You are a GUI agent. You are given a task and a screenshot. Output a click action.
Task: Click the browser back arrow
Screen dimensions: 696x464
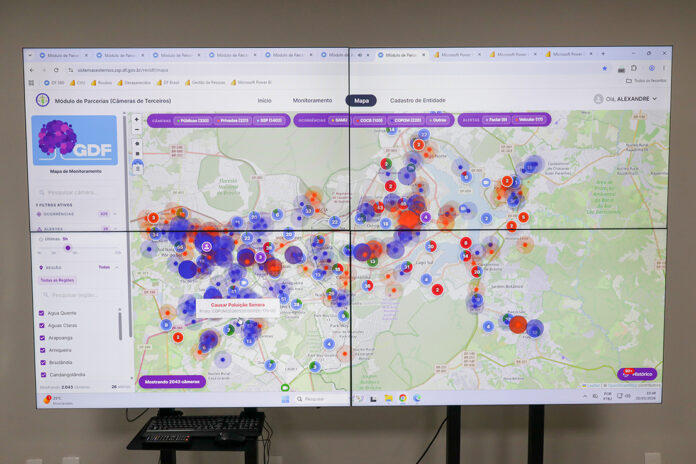(32, 70)
